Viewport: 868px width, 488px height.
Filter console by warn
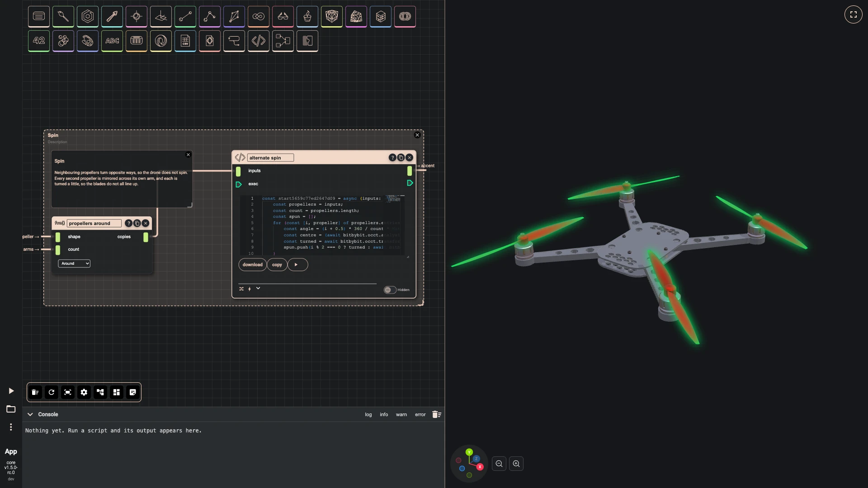coord(401,414)
